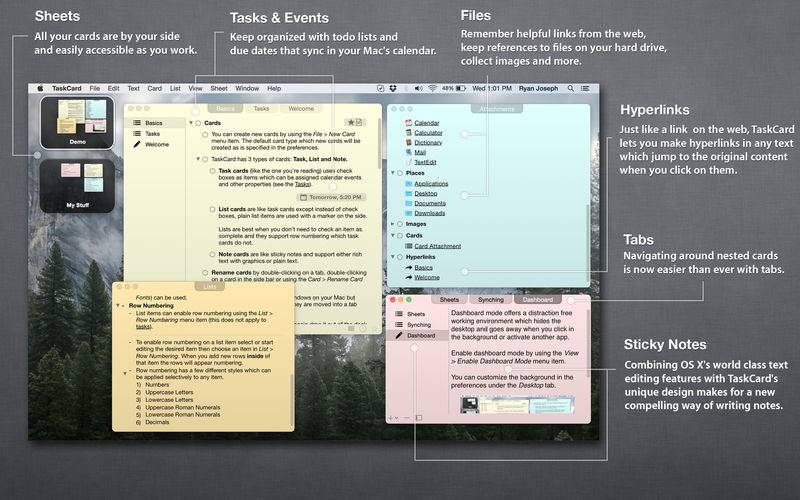This screenshot has width=800, height=500.
Task: Click the Downloads folder icon
Action: click(x=408, y=213)
